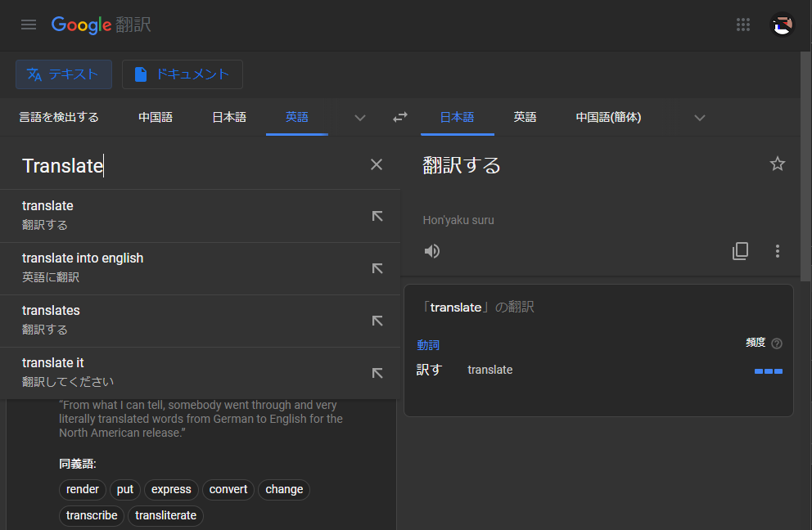Select 日本語 as target language
Viewport: 812px width, 530px height.
pyautogui.click(x=457, y=117)
